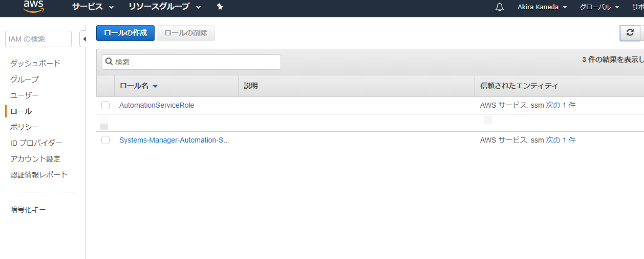Tick the Systems-Manager-Automation role checkbox
644x259 pixels.
click(x=105, y=140)
